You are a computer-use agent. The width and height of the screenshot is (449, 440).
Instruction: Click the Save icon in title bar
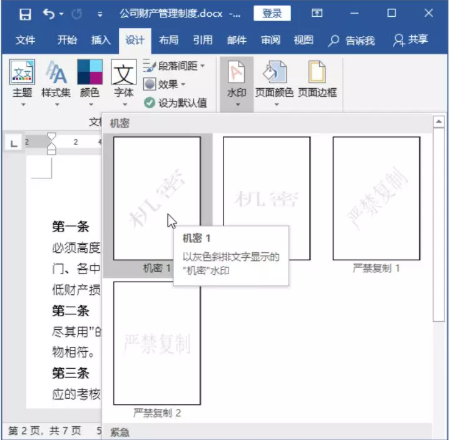click(25, 14)
